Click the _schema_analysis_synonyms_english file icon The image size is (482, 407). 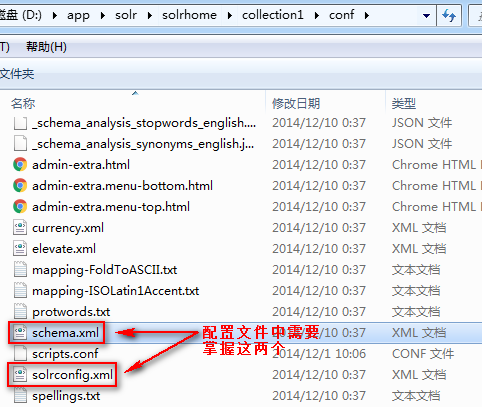click(20, 144)
